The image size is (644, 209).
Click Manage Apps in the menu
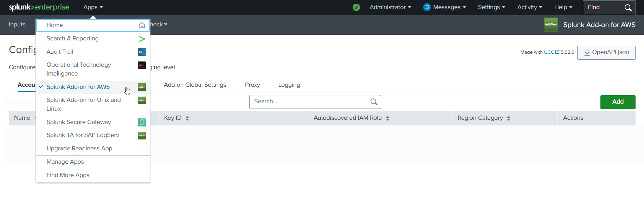(93, 162)
